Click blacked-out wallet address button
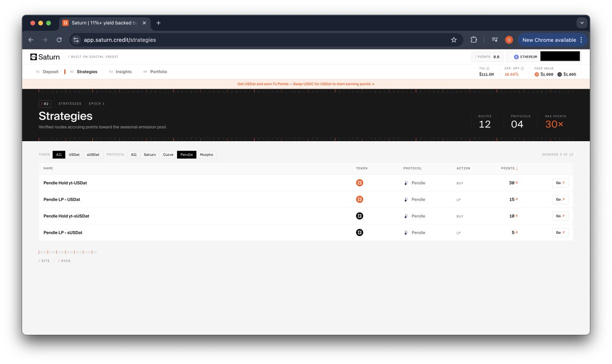Image resolution: width=612 pixels, height=364 pixels. pyautogui.click(x=560, y=57)
